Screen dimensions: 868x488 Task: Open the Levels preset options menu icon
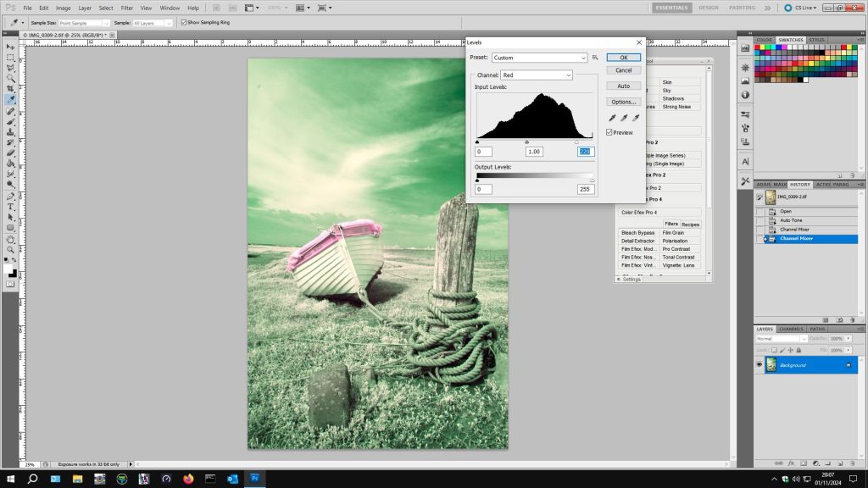596,58
